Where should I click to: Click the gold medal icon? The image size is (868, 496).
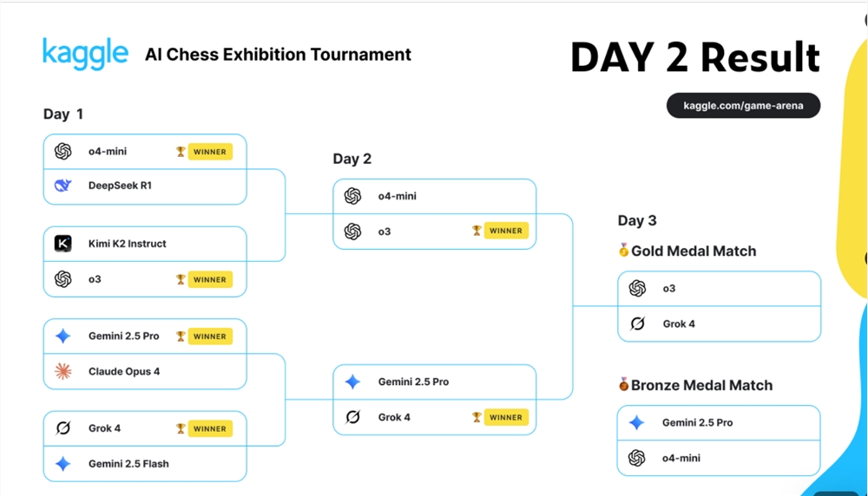(x=623, y=251)
